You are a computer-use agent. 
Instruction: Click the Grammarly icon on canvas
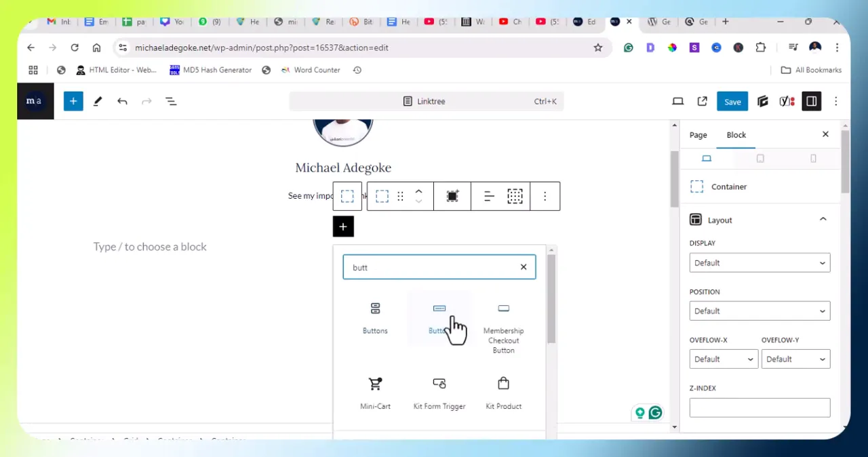(655, 412)
